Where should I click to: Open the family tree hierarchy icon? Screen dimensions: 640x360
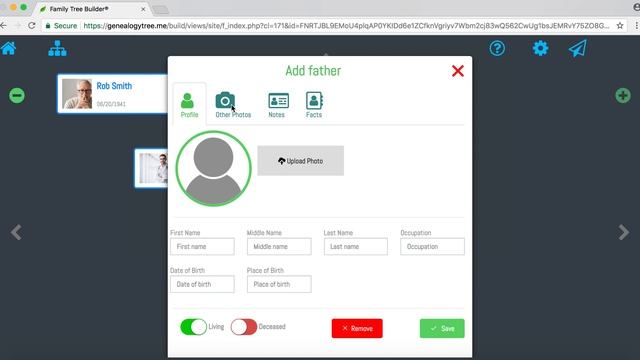[x=58, y=48]
